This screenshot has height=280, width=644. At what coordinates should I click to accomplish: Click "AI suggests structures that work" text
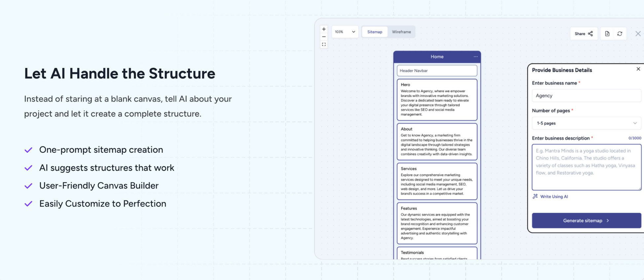pyautogui.click(x=107, y=168)
